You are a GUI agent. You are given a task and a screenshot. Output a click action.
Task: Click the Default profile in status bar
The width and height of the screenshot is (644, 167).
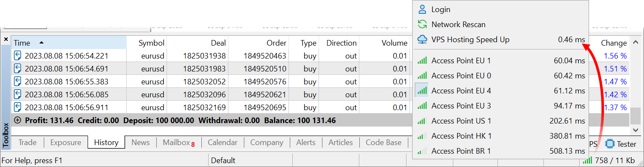[x=223, y=161]
